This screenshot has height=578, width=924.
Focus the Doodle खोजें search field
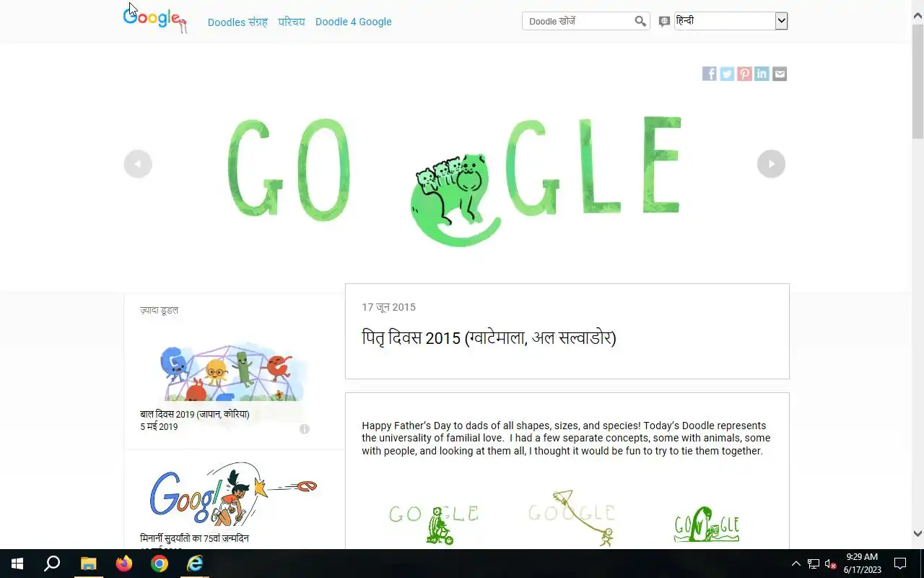[x=579, y=22]
